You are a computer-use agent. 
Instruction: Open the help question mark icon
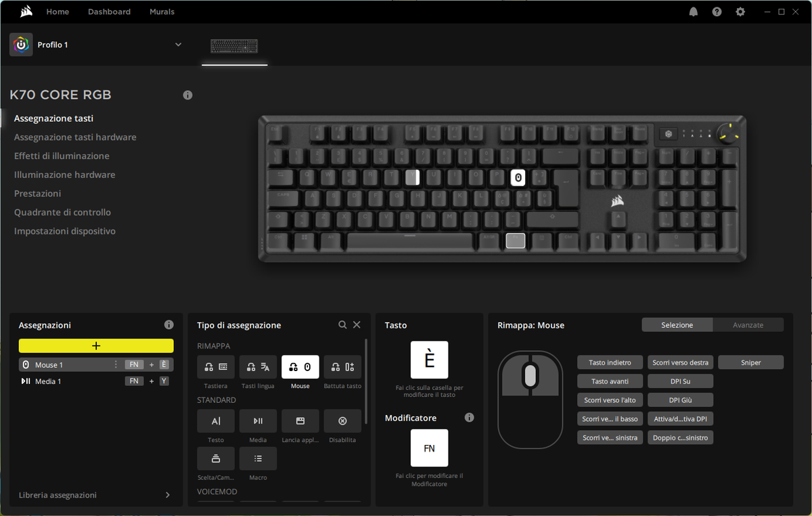pos(717,12)
